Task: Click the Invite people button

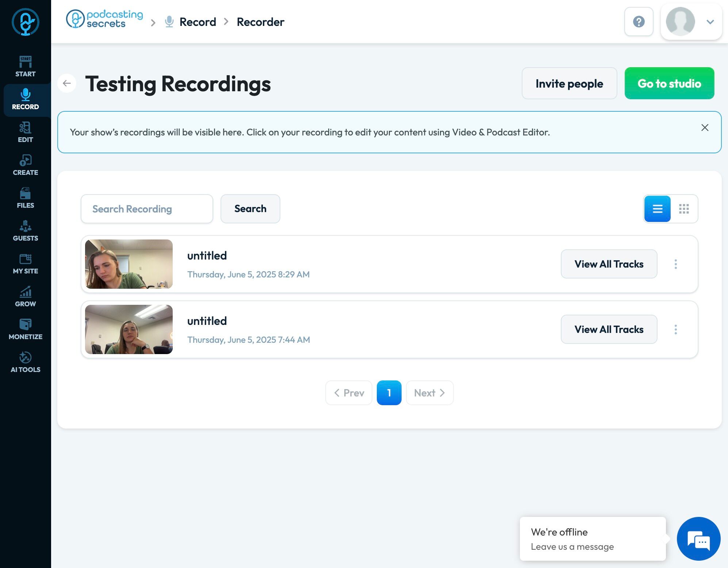Action: [569, 83]
